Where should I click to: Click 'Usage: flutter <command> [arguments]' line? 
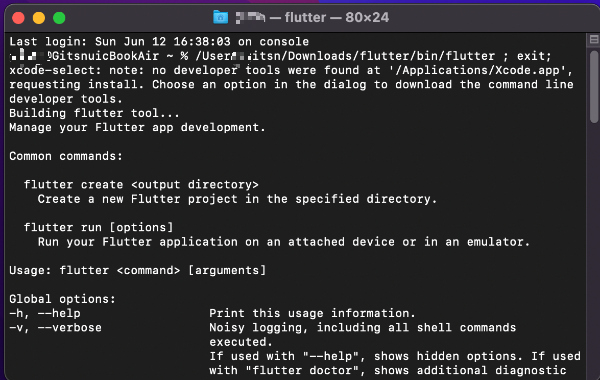coord(137,271)
